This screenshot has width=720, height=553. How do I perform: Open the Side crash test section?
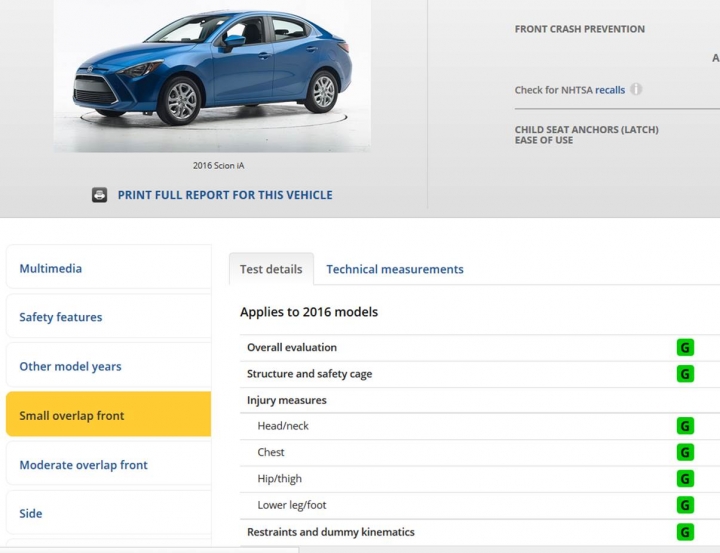108,513
